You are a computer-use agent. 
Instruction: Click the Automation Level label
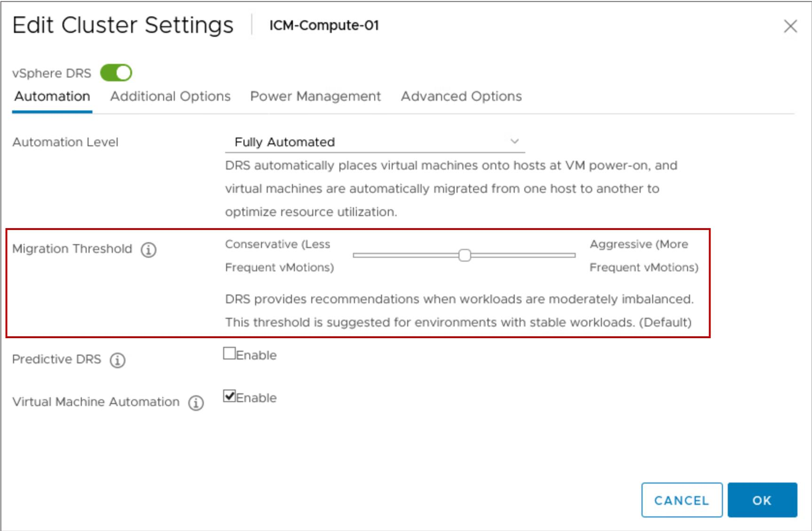pos(65,142)
